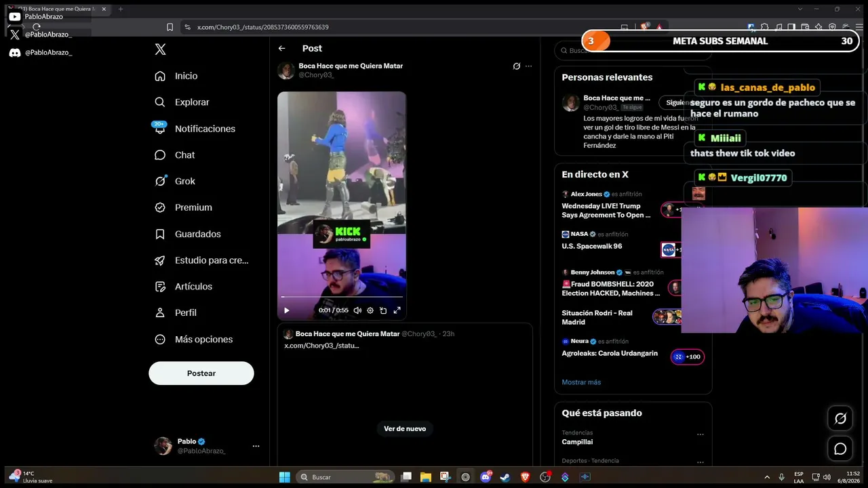Open Brave browser from the taskbar
This screenshot has height=488, width=868.
525,477
